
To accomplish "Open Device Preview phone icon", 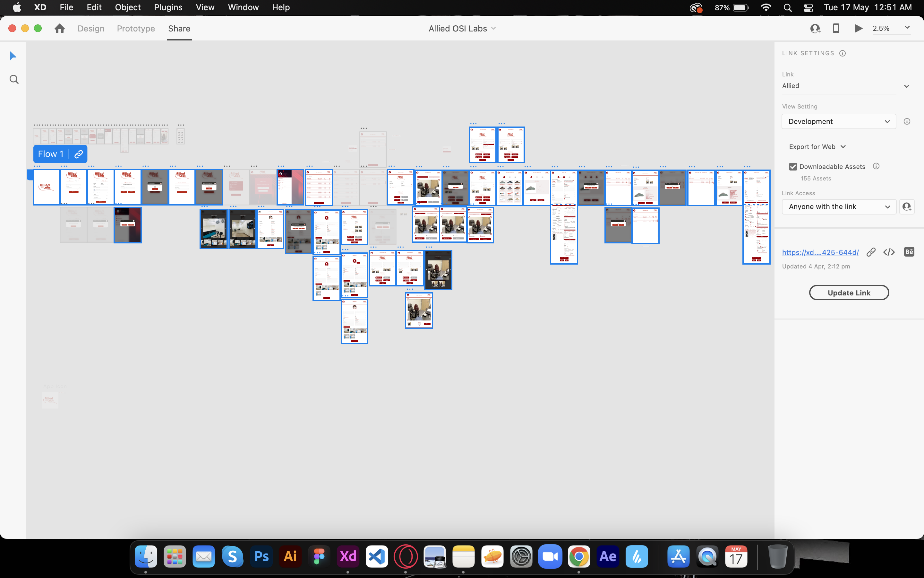I will click(x=836, y=28).
